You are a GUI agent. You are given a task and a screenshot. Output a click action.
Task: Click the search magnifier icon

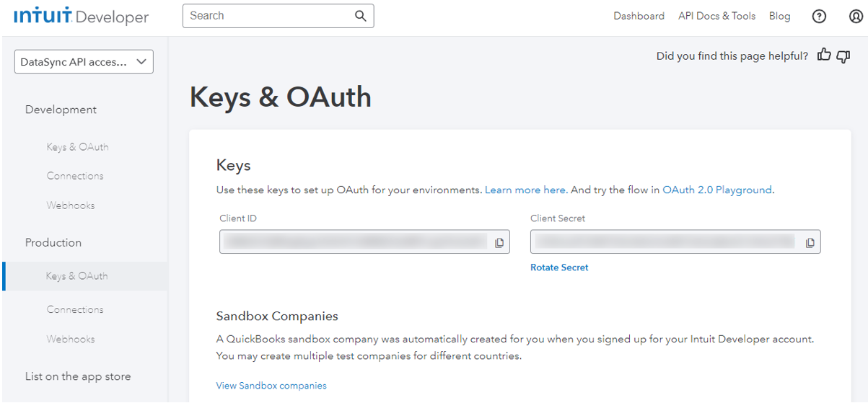pyautogui.click(x=361, y=16)
